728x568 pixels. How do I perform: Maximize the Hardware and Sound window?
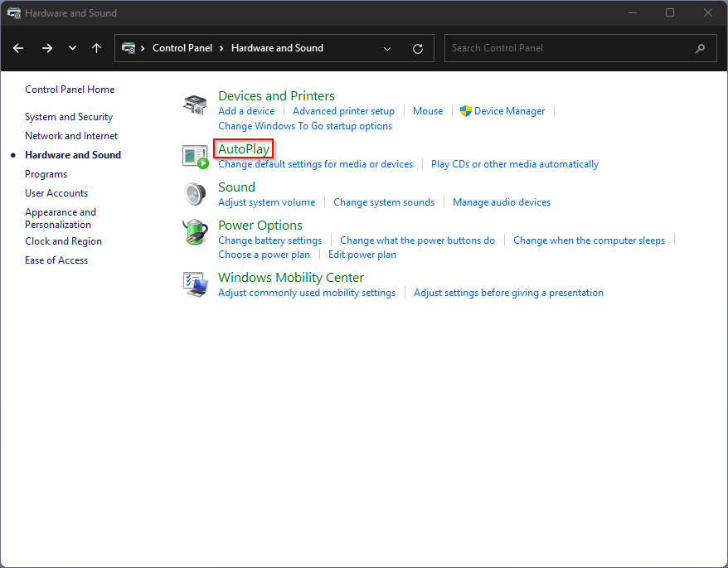pos(669,12)
